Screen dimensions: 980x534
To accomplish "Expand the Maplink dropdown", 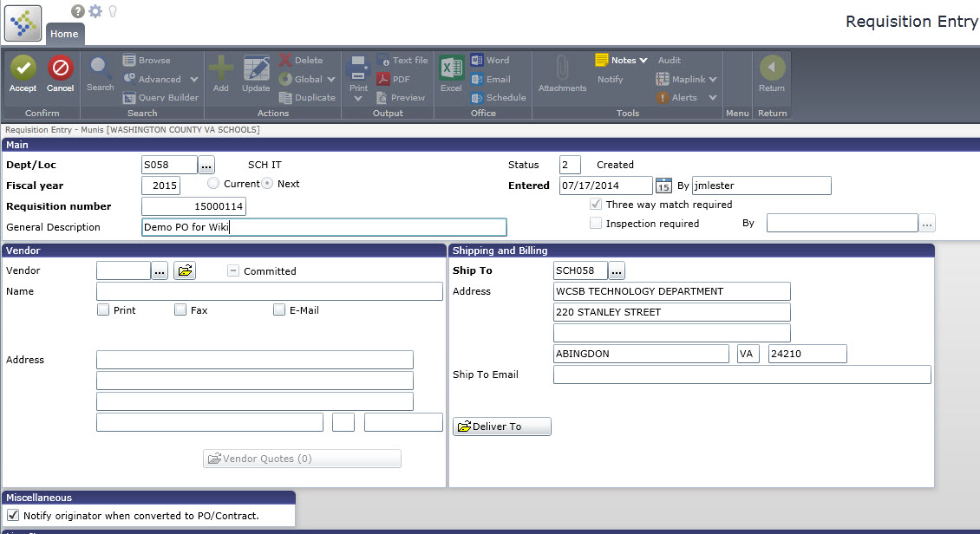I will tap(713, 79).
